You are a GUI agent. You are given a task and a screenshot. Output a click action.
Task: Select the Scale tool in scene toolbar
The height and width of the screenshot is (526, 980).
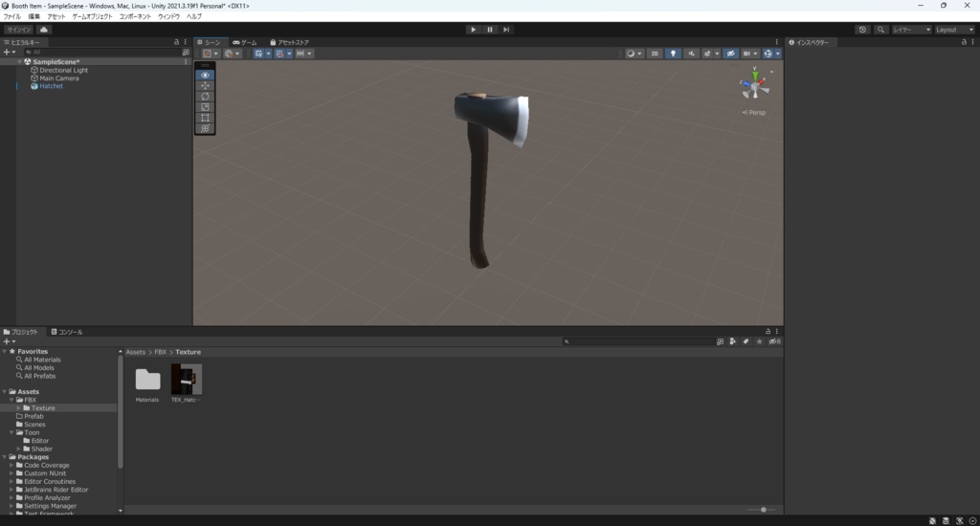tap(205, 107)
